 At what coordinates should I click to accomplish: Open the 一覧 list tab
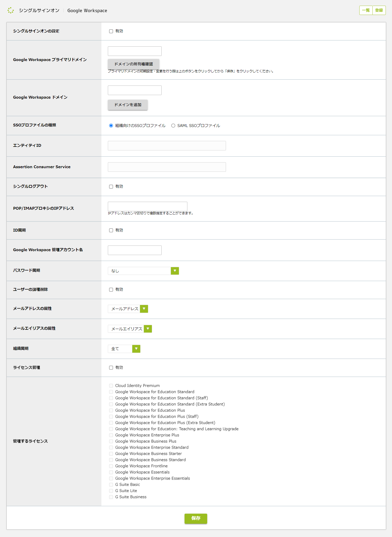click(x=366, y=10)
